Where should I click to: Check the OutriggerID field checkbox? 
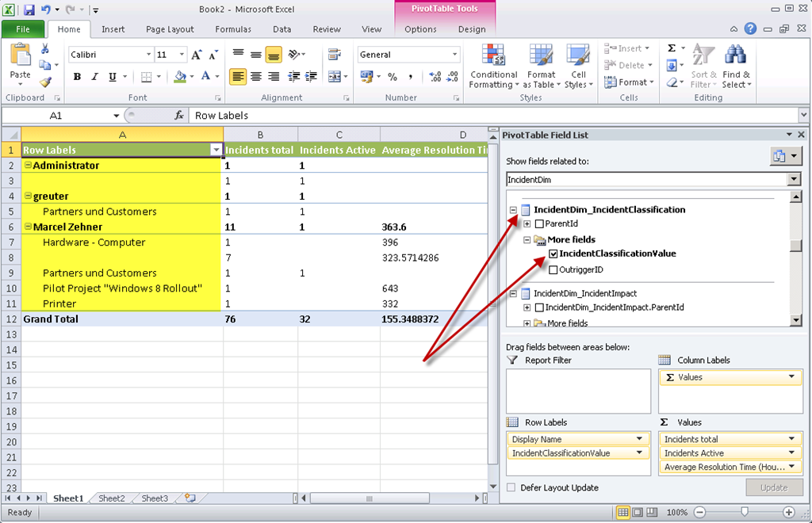pyautogui.click(x=553, y=269)
